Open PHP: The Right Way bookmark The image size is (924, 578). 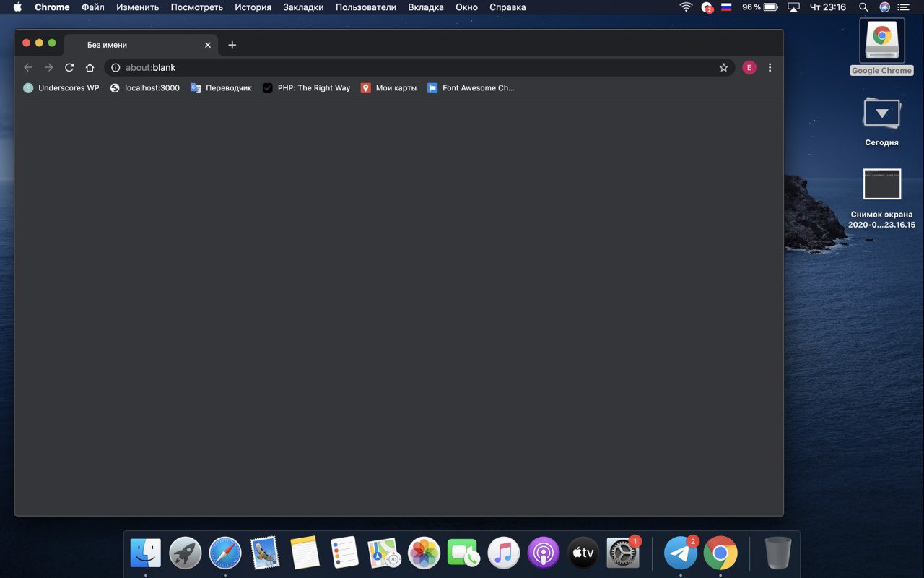click(x=306, y=88)
